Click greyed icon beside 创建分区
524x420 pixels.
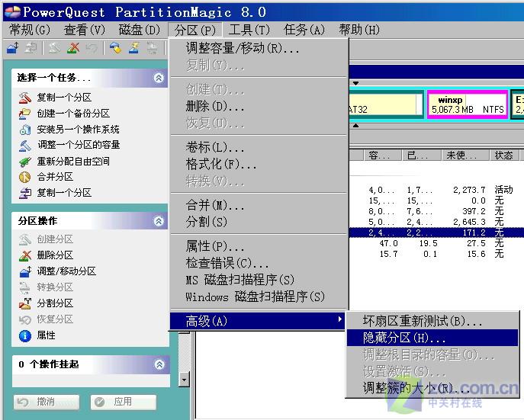pyautogui.click(x=24, y=239)
